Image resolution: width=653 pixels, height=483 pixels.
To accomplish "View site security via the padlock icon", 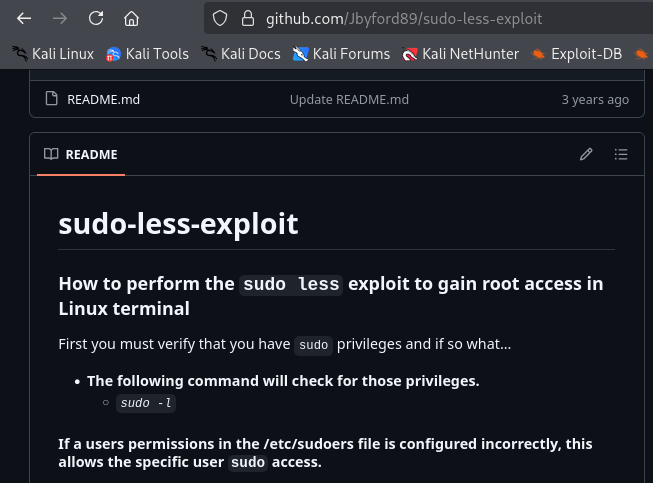I will click(248, 18).
